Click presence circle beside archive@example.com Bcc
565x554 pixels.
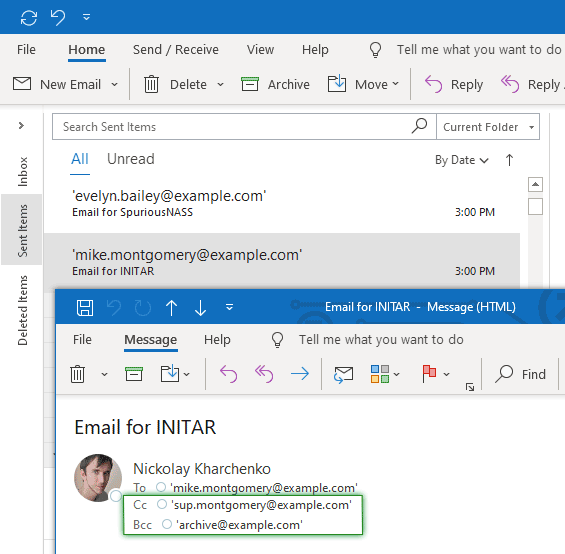166,524
